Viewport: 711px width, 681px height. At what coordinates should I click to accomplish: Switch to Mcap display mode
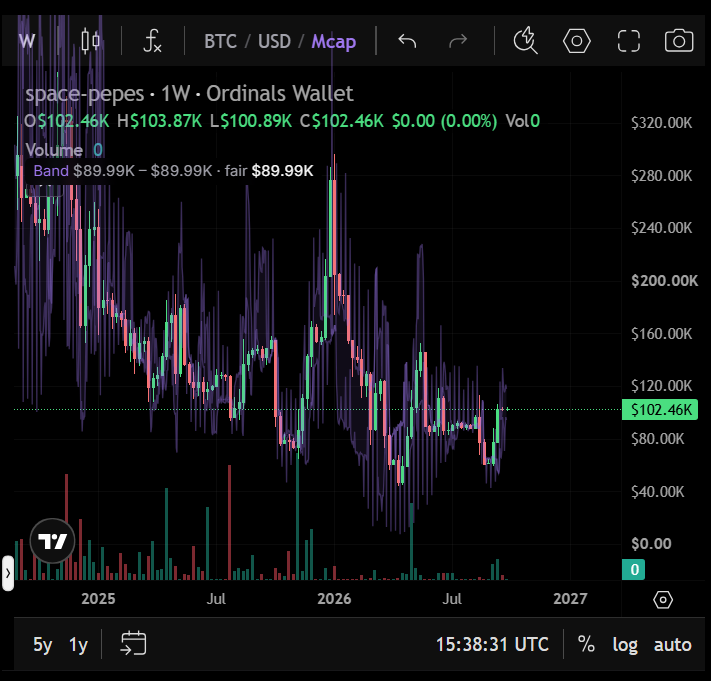pyautogui.click(x=334, y=42)
